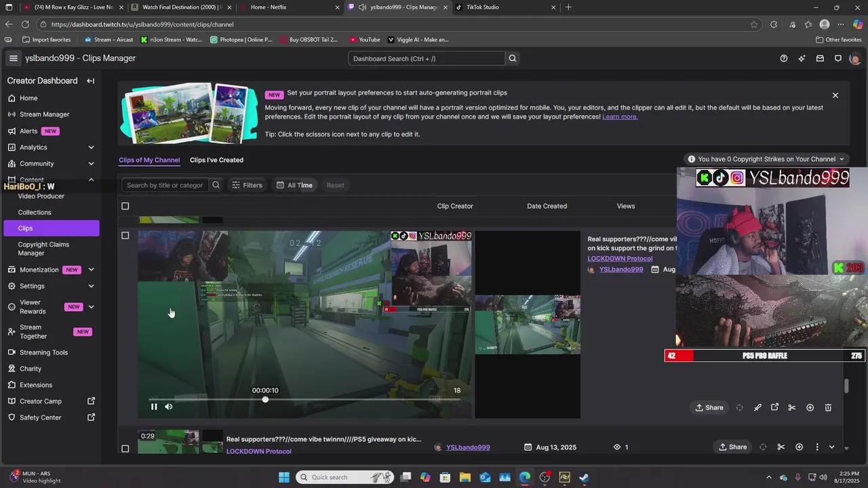This screenshot has width=868, height=488.
Task: Click circled star icon on Aug 13 clip row
Action: (799, 447)
